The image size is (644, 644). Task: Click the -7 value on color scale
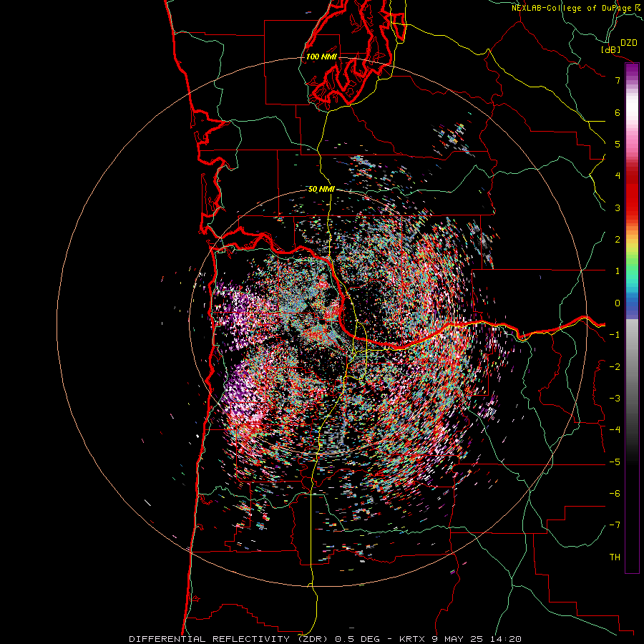(615, 525)
